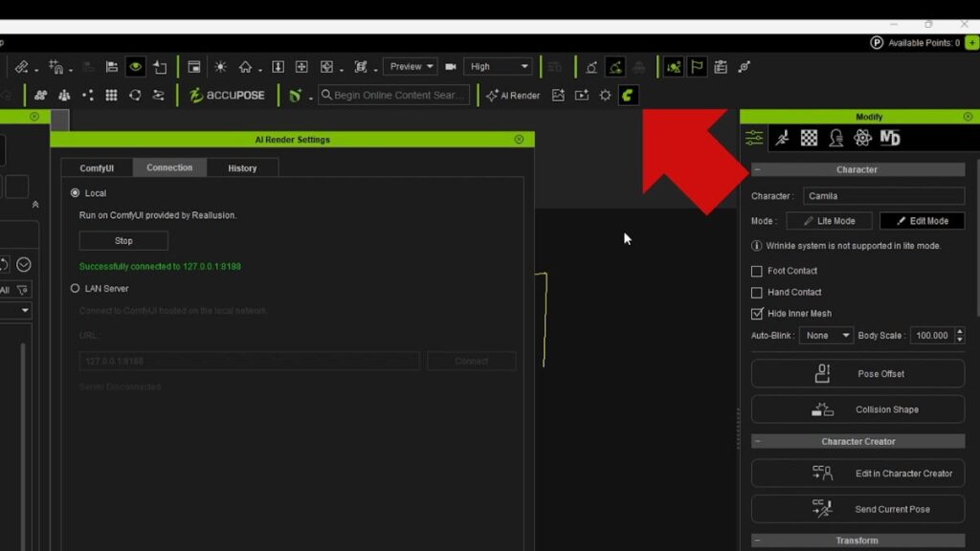The width and height of the screenshot is (980, 551).
Task: Open the High quality dropdown
Action: pyautogui.click(x=498, y=66)
